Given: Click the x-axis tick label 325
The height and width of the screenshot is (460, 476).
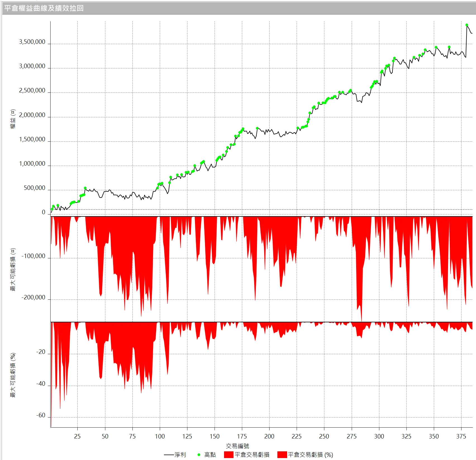Looking at the screenshot, I should [x=406, y=436].
